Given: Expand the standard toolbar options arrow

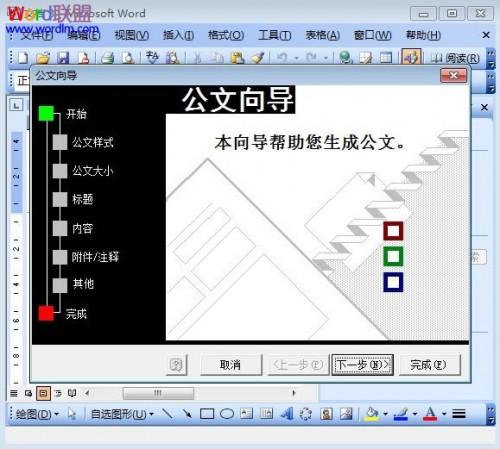Looking at the screenshot, I should tap(490, 59).
